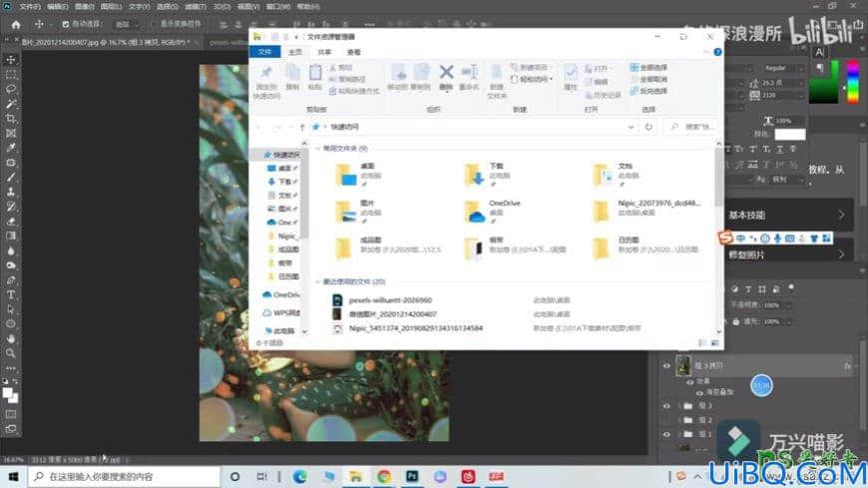Viewport: 868px width, 488px height.
Task: Click the properties checkmark icon in ribbon
Action: [570, 72]
